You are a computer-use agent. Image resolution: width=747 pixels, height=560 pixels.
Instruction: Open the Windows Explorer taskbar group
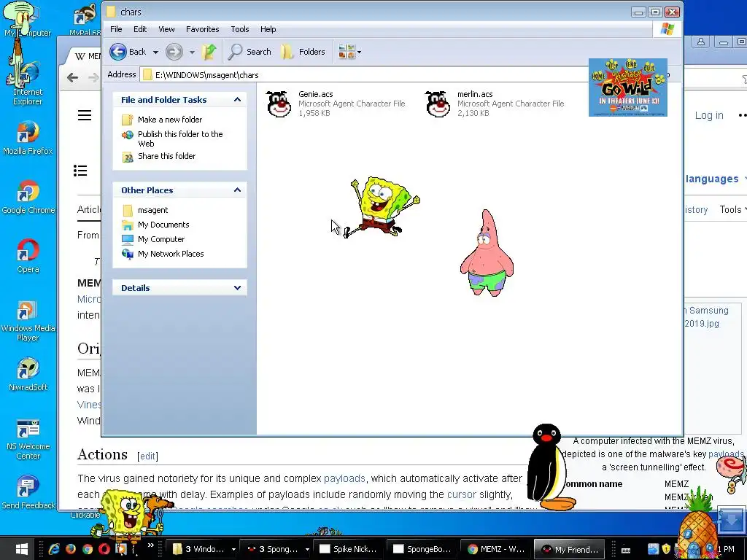coord(204,549)
